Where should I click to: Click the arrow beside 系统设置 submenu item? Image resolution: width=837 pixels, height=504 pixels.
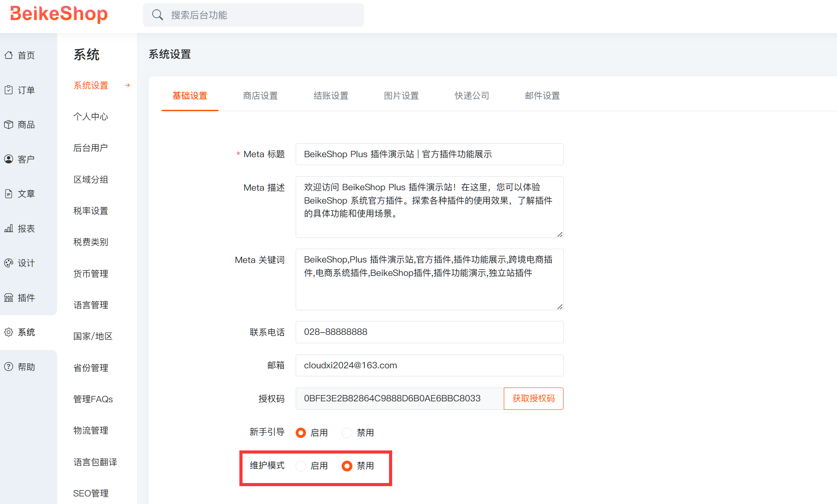[128, 85]
